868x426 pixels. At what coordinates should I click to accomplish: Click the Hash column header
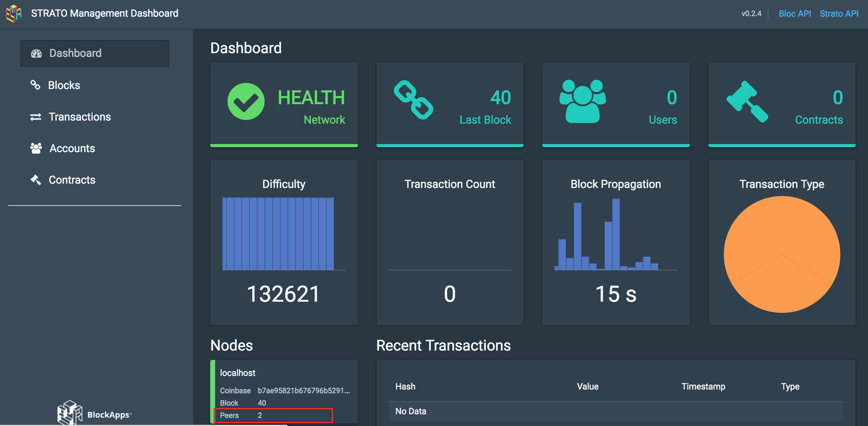click(405, 386)
